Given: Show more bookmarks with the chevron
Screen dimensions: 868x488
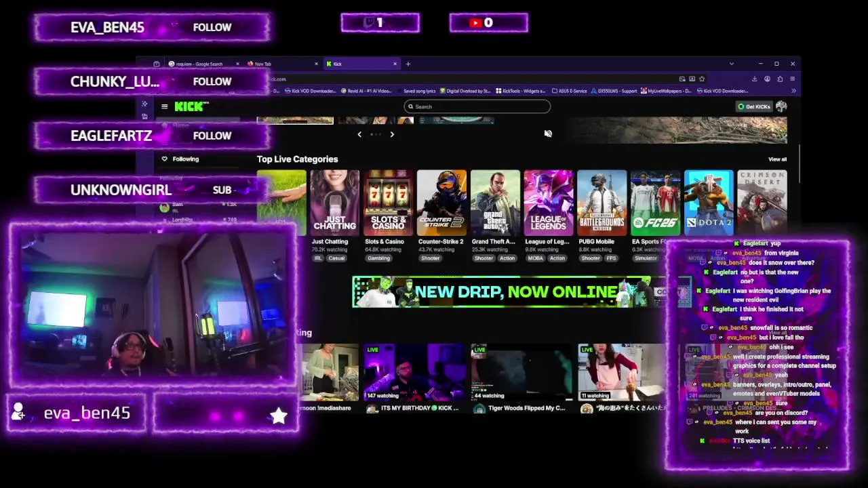Looking at the screenshot, I should (x=793, y=91).
